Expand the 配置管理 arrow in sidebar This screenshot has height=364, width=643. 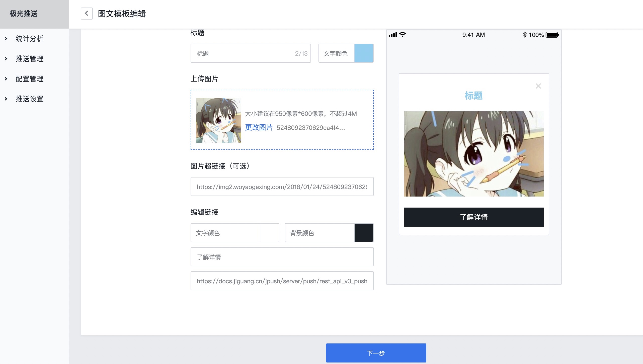click(6, 79)
